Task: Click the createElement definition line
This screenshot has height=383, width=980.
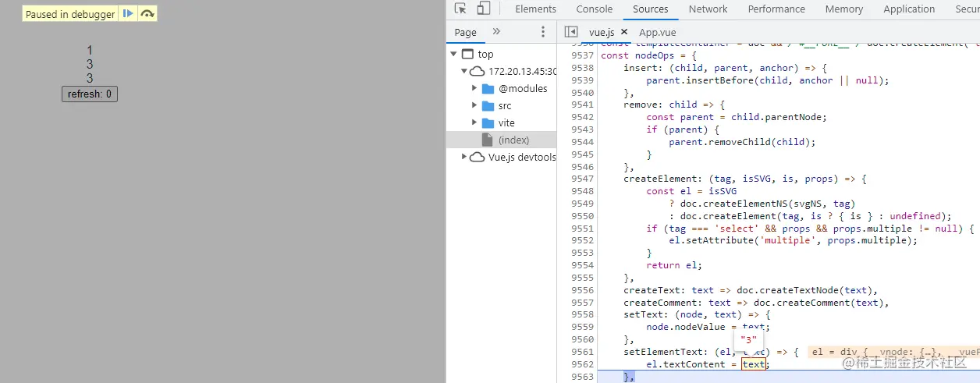Action: point(745,179)
